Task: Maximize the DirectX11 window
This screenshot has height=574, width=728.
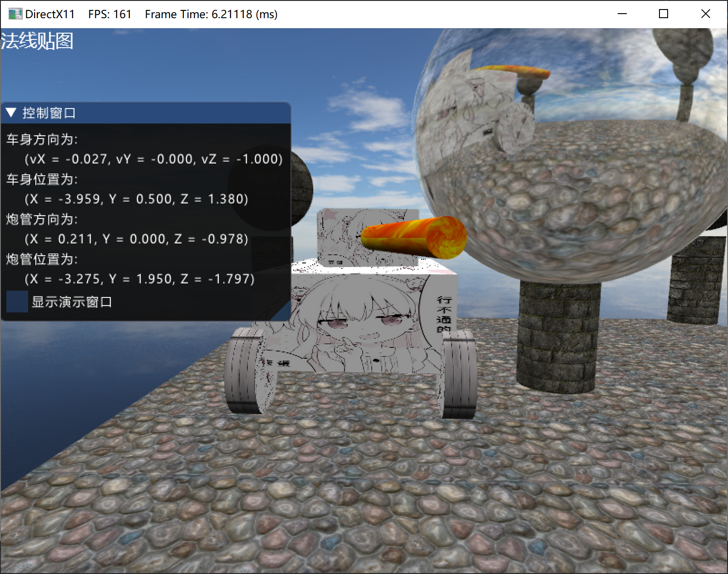Action: coord(664,14)
